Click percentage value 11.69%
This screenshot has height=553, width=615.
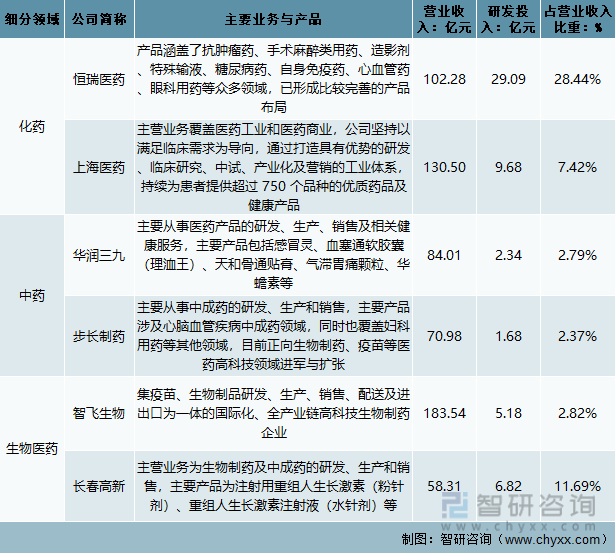click(577, 486)
